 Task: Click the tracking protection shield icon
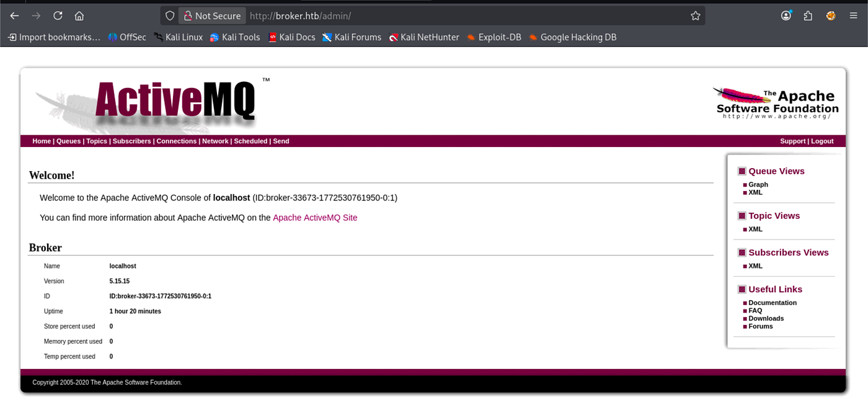point(170,16)
